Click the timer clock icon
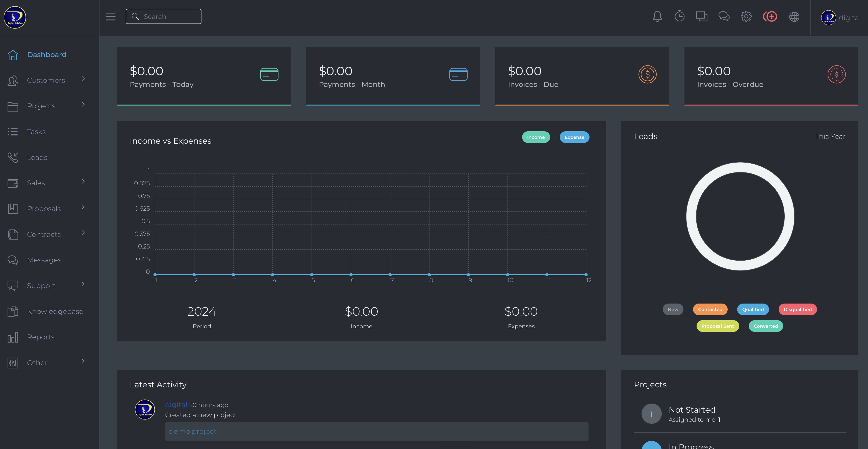This screenshot has width=868, height=449. [x=679, y=16]
